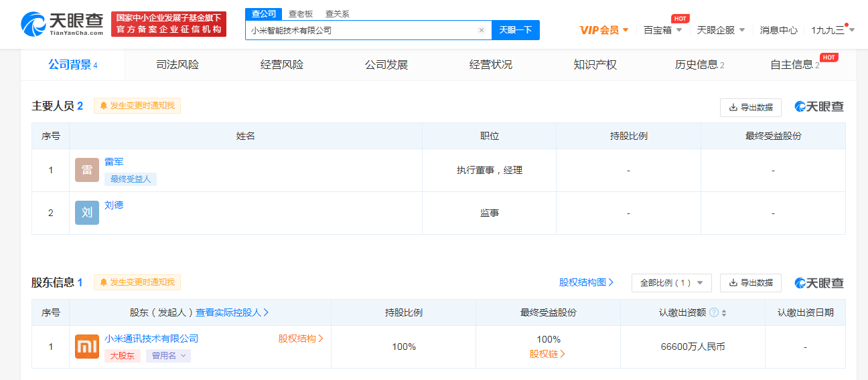
Task: Open the 百宝箱 dropdown menu
Action: click(x=663, y=30)
